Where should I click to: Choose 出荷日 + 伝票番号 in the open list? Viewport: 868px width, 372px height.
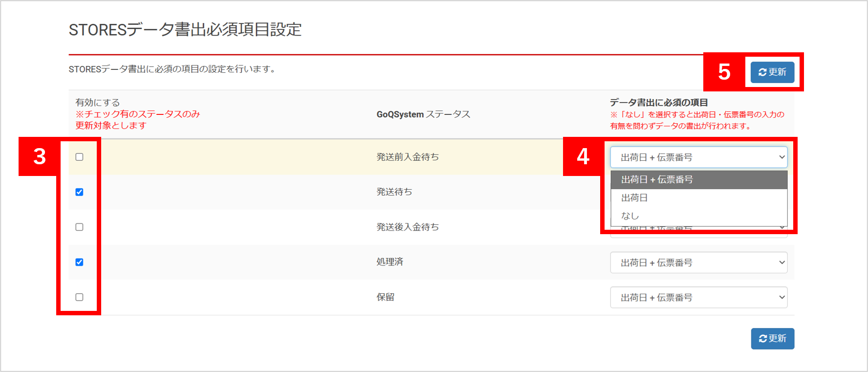pyautogui.click(x=699, y=180)
